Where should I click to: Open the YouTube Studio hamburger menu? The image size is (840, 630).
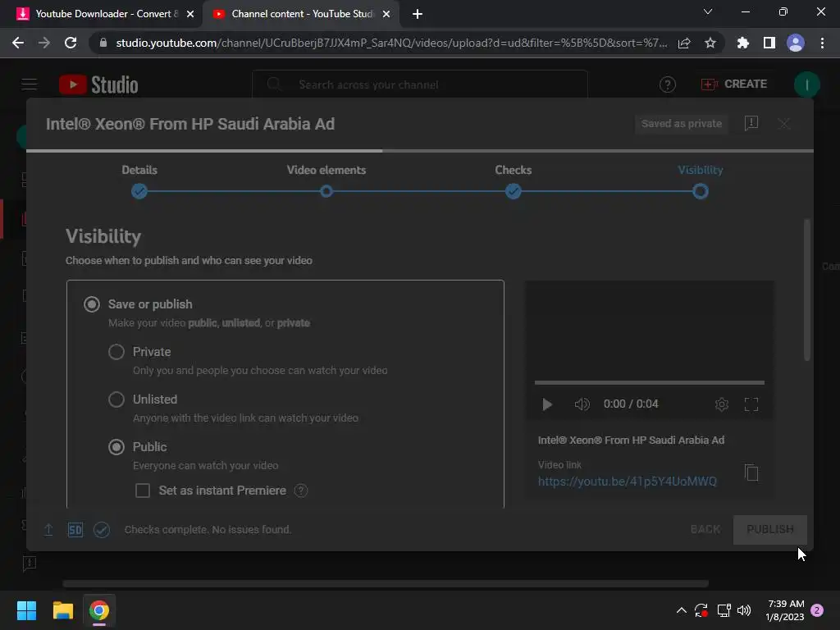point(30,84)
